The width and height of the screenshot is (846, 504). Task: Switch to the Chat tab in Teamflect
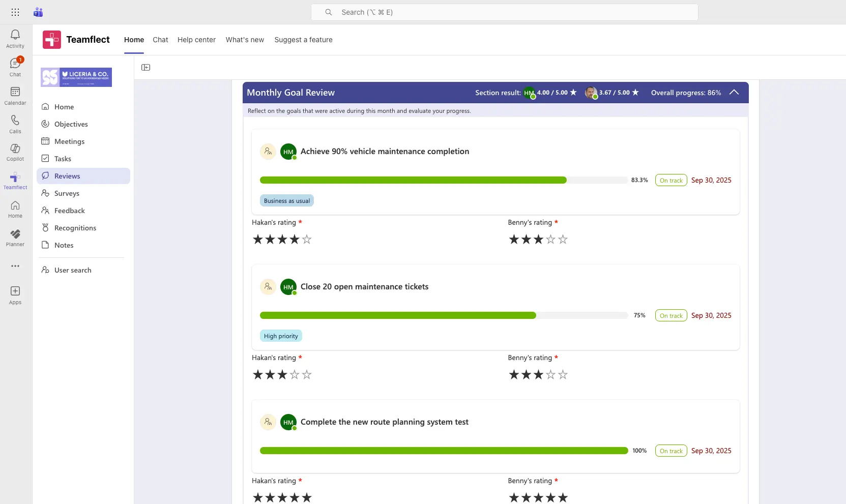(x=160, y=40)
